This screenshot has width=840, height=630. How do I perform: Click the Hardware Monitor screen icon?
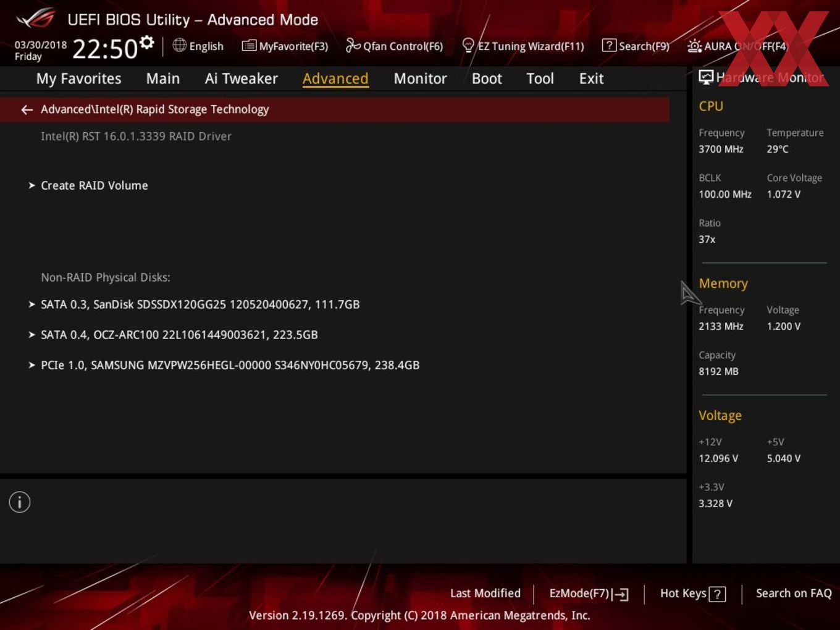pos(706,77)
